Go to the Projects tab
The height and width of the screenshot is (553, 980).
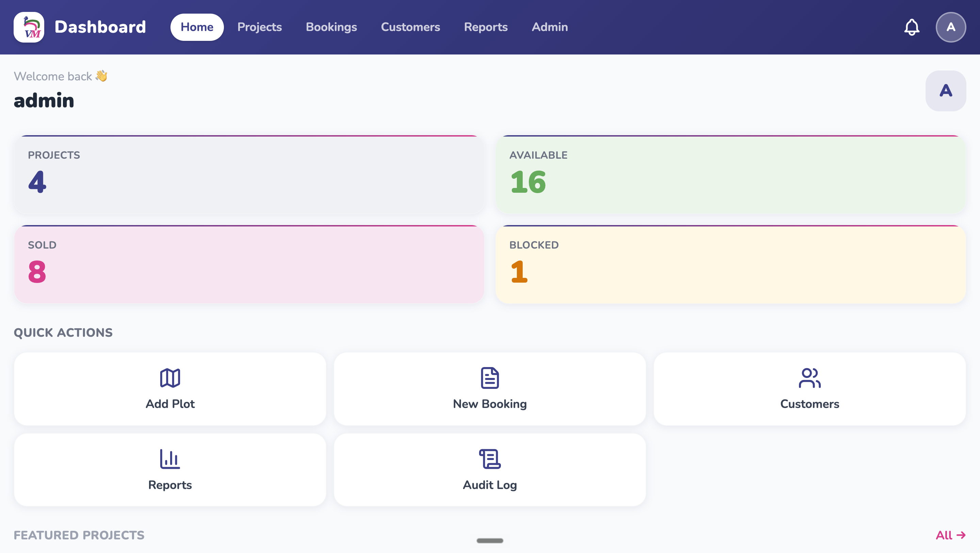[259, 27]
